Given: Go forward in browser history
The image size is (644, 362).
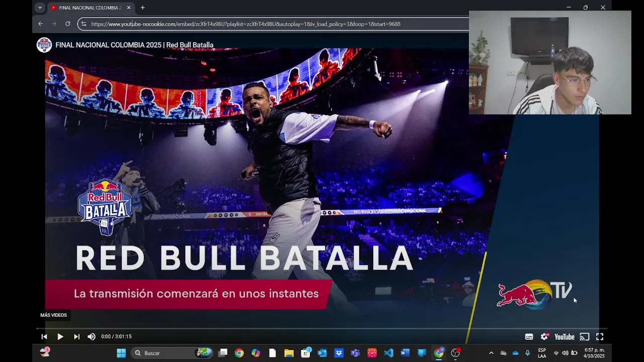Looking at the screenshot, I should [54, 24].
